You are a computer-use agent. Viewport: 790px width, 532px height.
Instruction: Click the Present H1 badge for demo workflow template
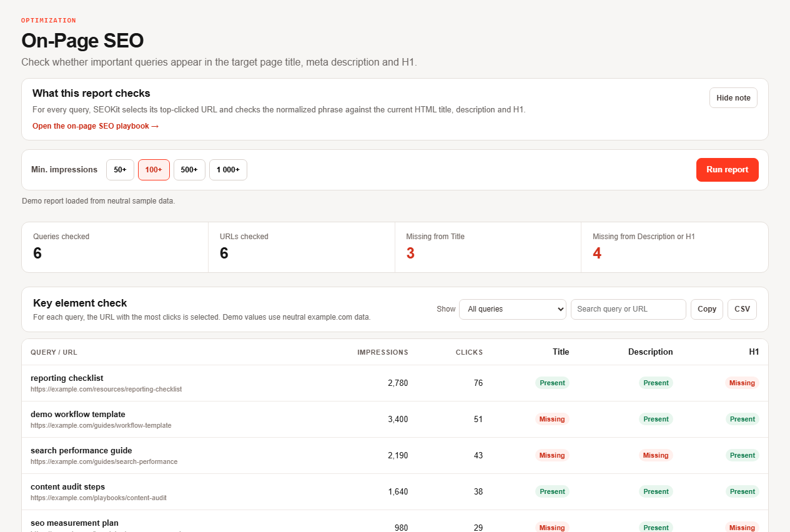tap(743, 419)
